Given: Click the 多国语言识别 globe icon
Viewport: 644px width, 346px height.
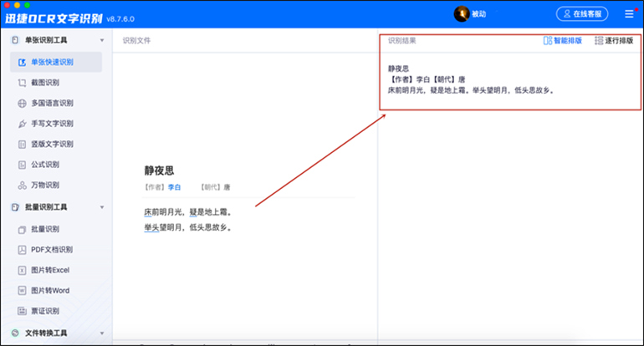Looking at the screenshot, I should [x=23, y=104].
